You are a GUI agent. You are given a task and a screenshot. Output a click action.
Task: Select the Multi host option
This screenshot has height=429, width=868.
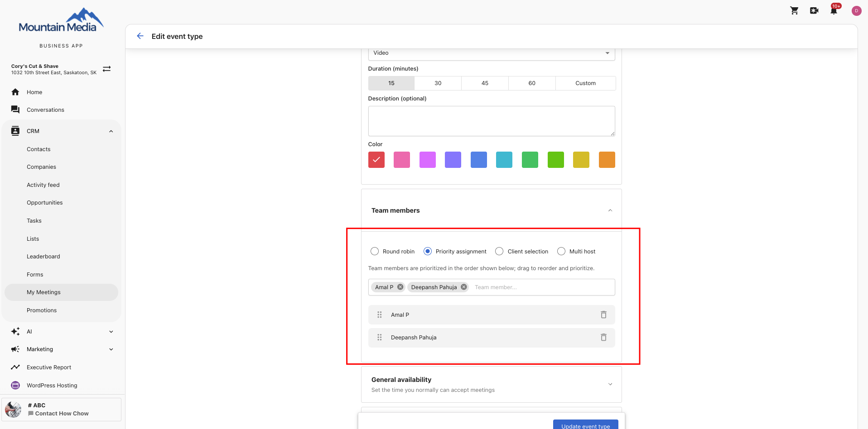(x=561, y=251)
